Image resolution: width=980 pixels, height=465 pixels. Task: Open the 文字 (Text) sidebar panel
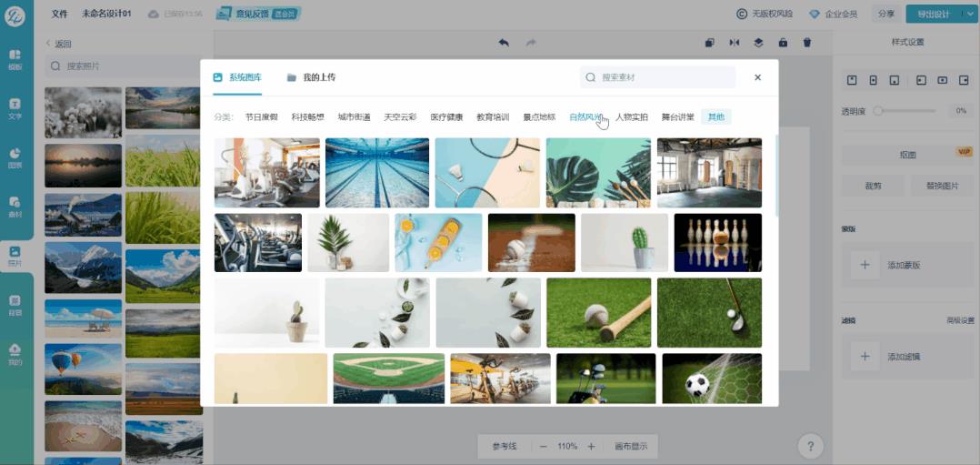pyautogui.click(x=15, y=108)
